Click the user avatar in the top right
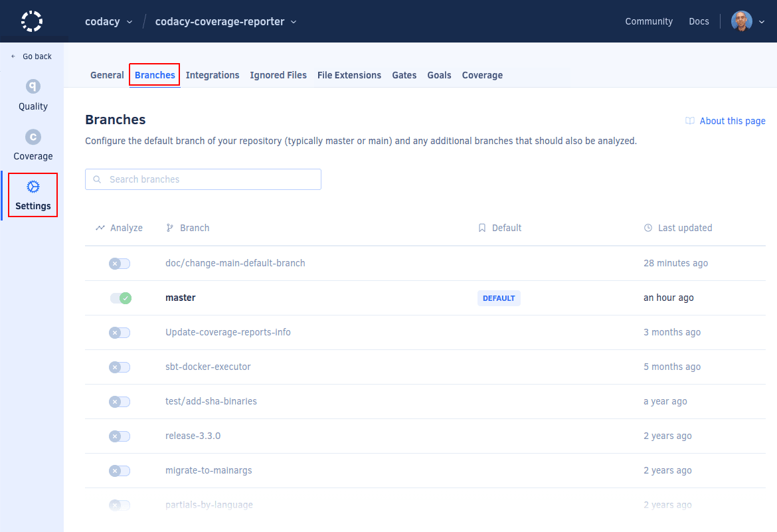The width and height of the screenshot is (777, 532). pyautogui.click(x=740, y=21)
